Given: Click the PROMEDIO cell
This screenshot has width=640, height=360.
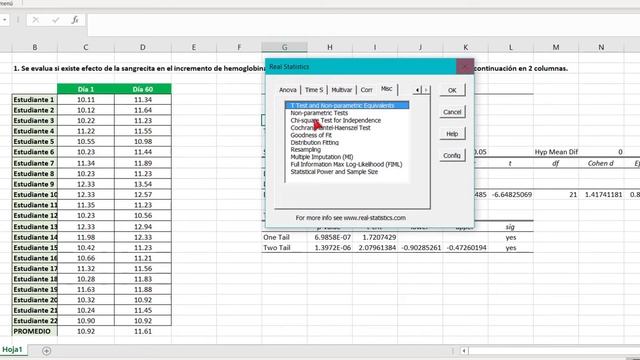Looking at the screenshot, I should [35, 331].
